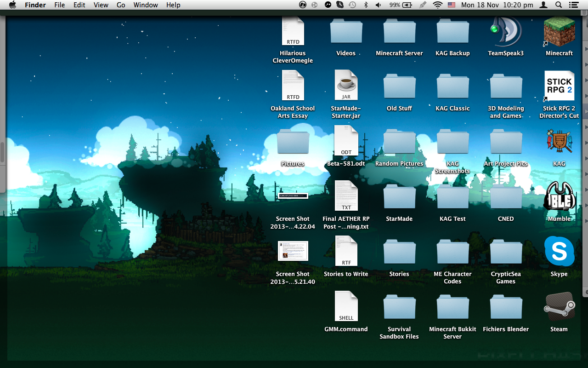The height and width of the screenshot is (368, 588).
Task: Select the Stories to Write RTF file
Action: coord(346,251)
